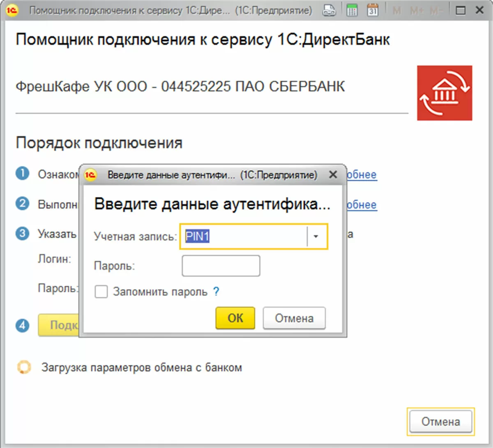Viewport: 493px width, 448px height.
Task: Open the save links icon in title bar
Action: tap(329, 10)
